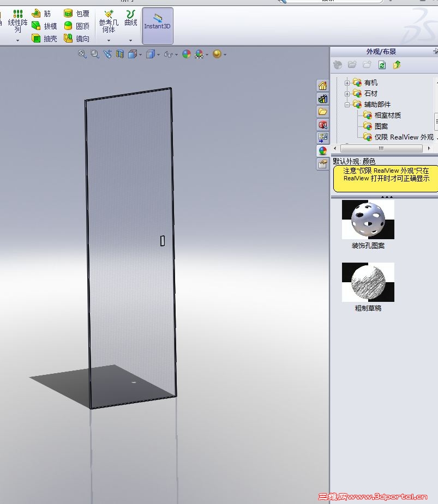This screenshot has height=504, width=438.
Task: Activate the 镜向 mirror tool
Action: 76,39
